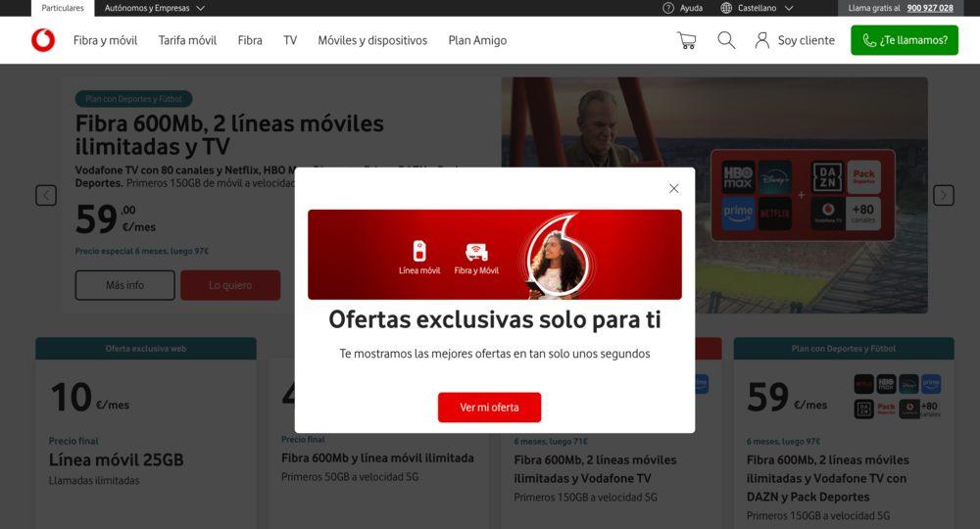The image size is (980, 529).
Task: Click phone number 900 927 028
Action: (x=930, y=8)
